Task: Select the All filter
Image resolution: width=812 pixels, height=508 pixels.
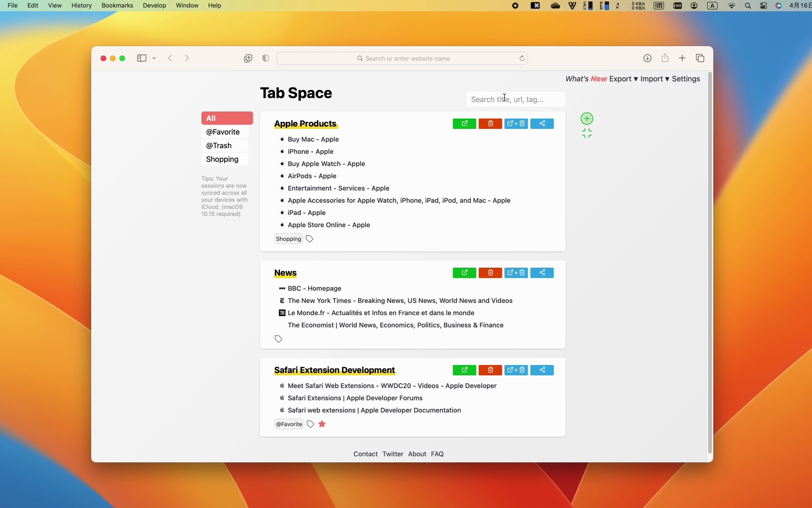Action: [x=227, y=118]
